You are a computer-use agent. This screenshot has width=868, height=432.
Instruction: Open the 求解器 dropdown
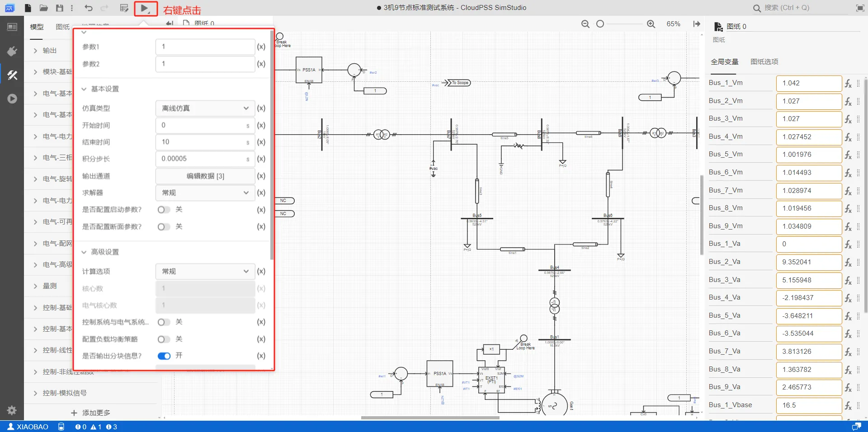coord(205,193)
